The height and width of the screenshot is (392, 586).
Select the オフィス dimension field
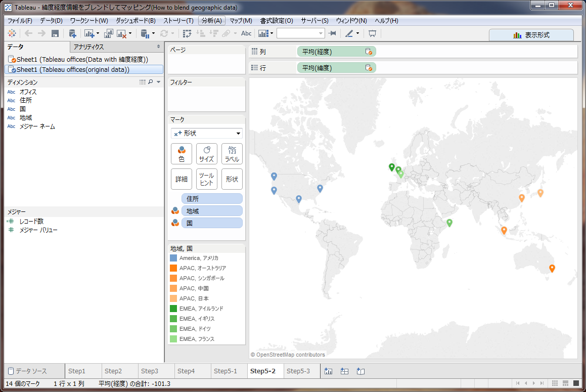click(28, 92)
